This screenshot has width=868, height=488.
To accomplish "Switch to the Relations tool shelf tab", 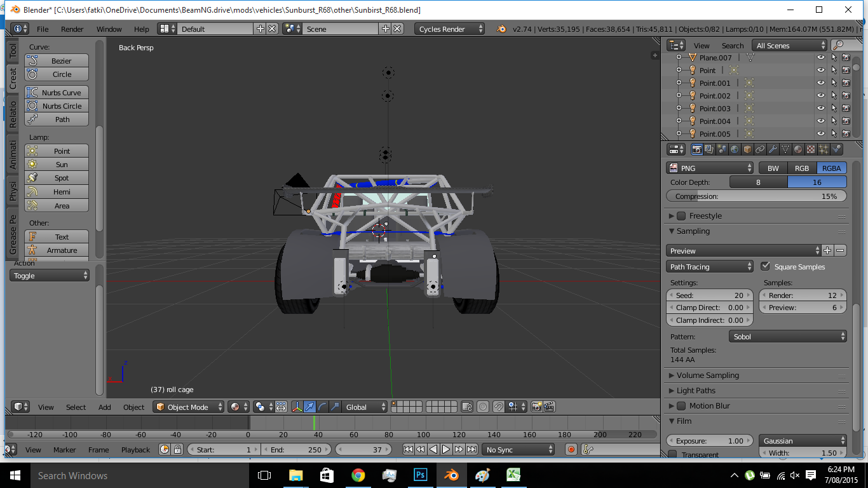I will [13, 113].
